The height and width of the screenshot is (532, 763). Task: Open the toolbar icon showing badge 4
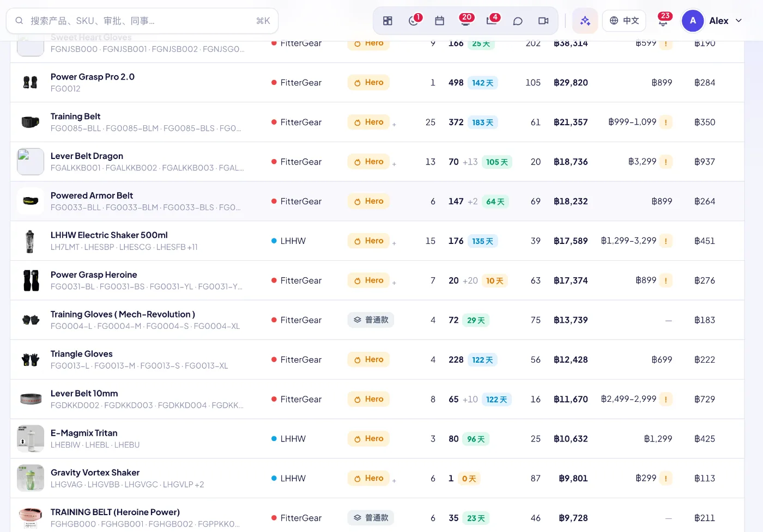click(x=492, y=21)
